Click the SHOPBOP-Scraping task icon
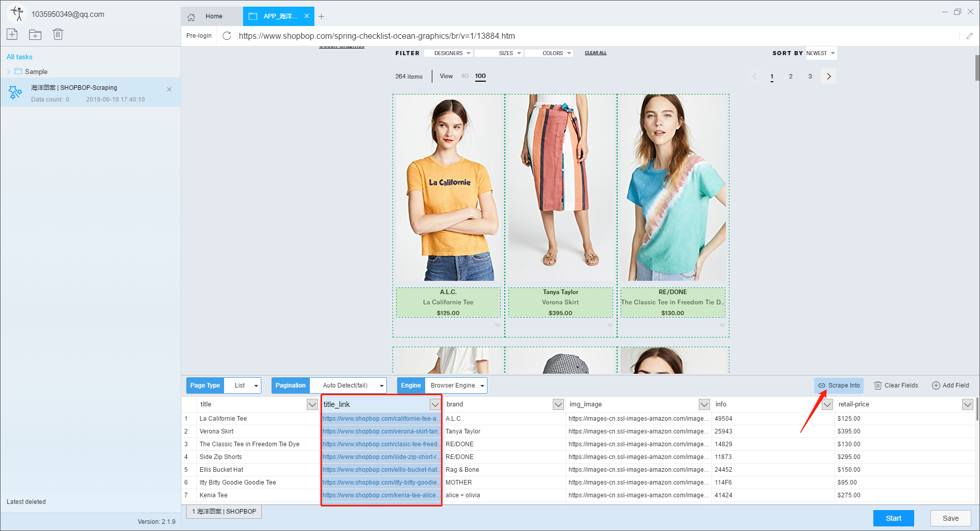The image size is (980, 531). 15,92
